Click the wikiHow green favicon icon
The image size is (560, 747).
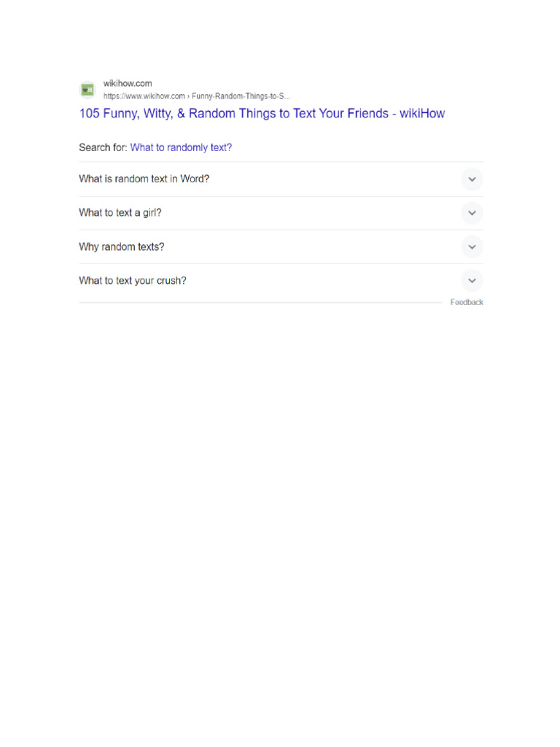click(87, 90)
